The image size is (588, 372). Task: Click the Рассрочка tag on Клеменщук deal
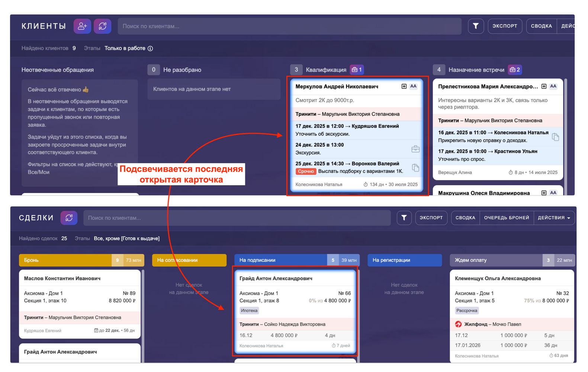point(467,311)
